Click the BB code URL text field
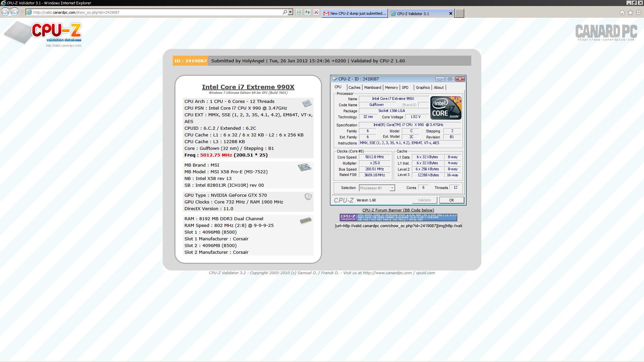 point(398,226)
